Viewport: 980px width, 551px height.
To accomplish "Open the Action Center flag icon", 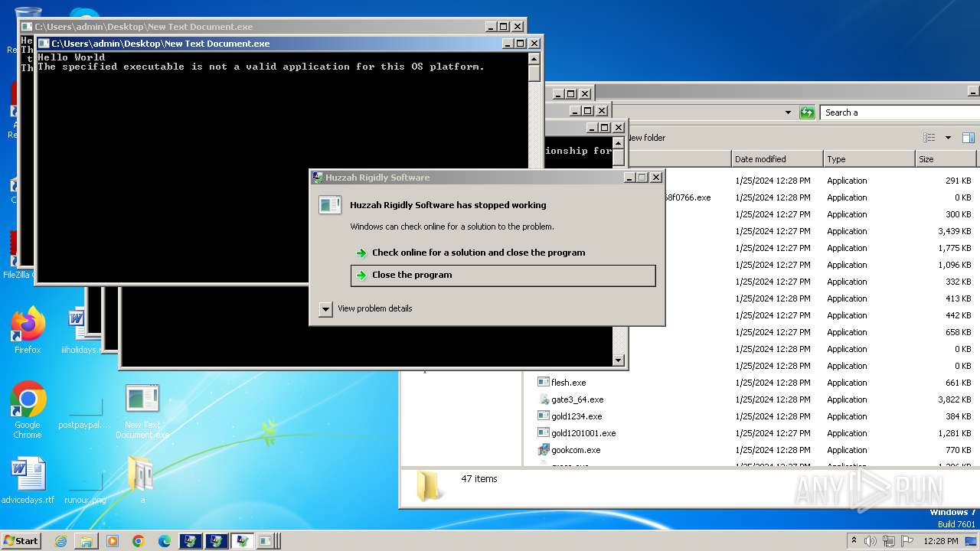I will point(906,541).
